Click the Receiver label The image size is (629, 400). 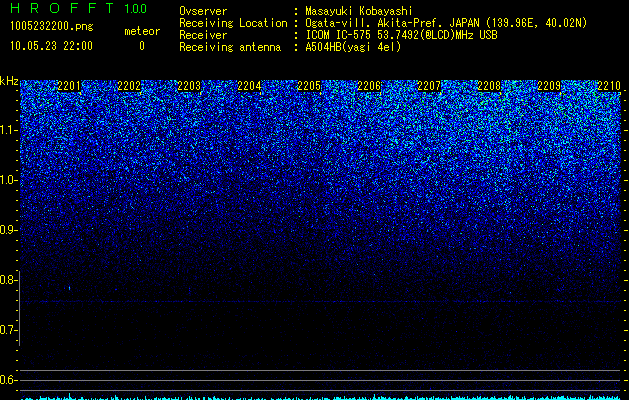pos(203,35)
